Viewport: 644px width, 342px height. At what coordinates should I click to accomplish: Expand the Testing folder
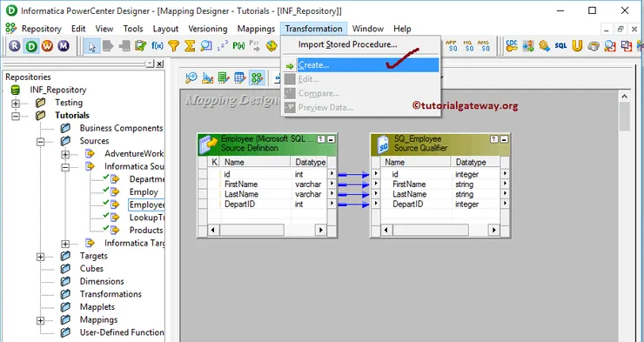click(16, 104)
